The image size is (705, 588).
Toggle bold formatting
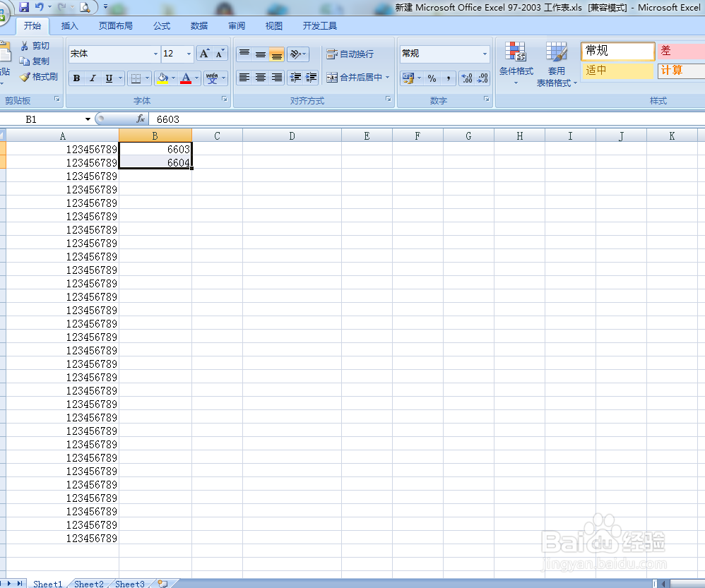tap(76, 78)
